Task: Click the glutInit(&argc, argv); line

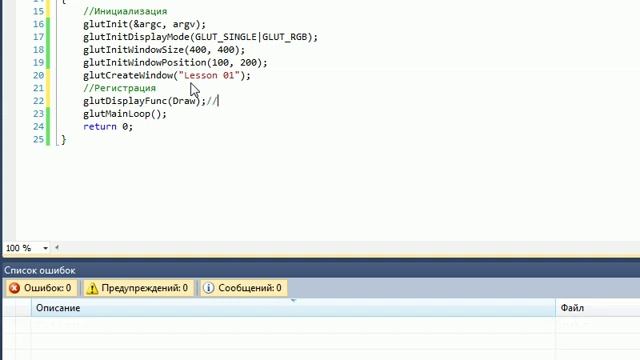Action: (144, 24)
